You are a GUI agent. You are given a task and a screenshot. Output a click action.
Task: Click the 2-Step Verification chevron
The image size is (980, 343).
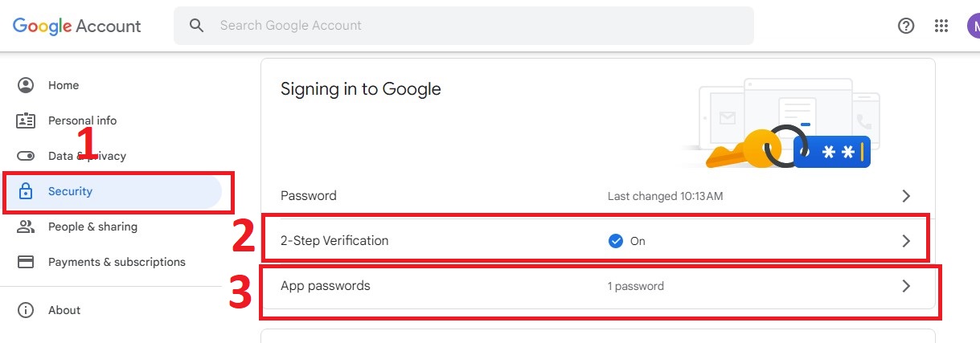tap(906, 241)
